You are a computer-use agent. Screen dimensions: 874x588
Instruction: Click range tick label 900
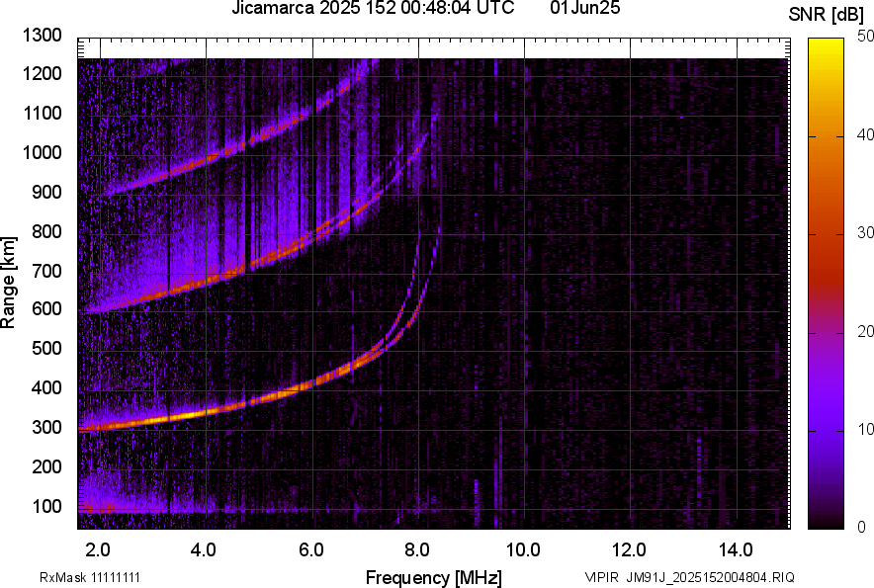click(46, 192)
